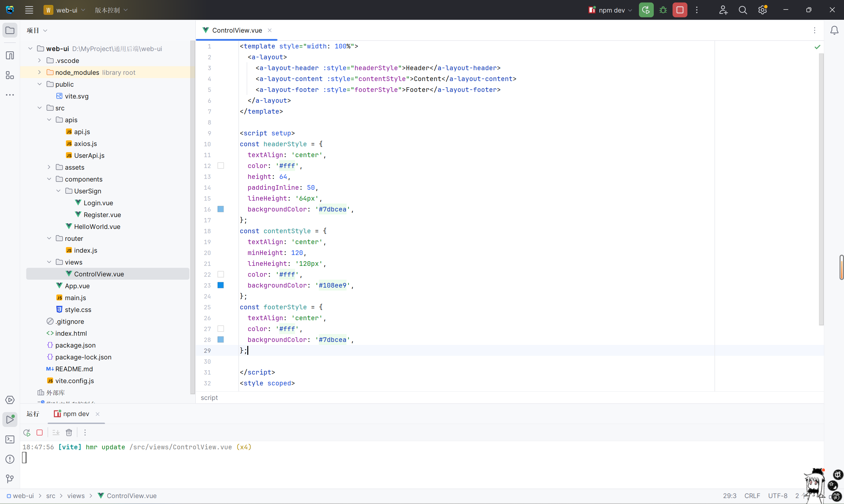Open more options in Run toolbar
The width and height of the screenshot is (844, 504).
[x=85, y=432]
